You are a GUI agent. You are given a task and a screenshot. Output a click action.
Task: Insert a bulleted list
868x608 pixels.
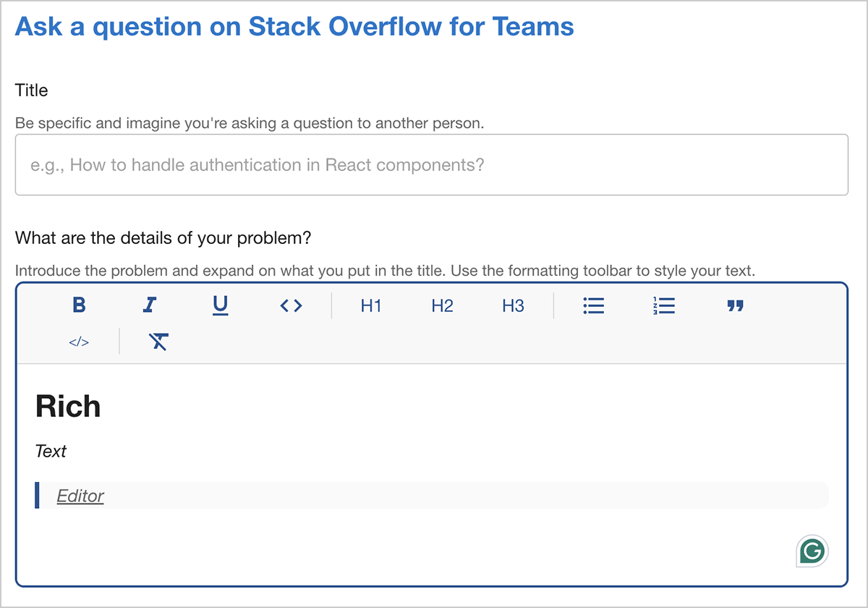(x=593, y=305)
